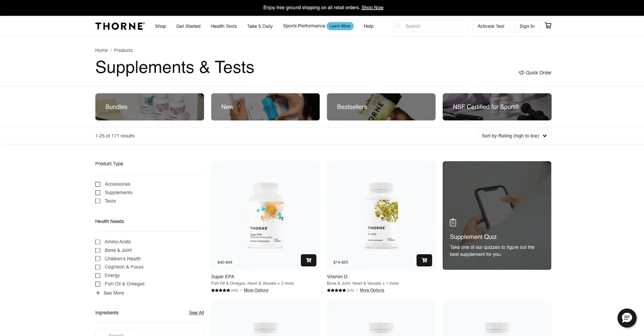Tick the Bone & Joint checkbox

tap(98, 250)
